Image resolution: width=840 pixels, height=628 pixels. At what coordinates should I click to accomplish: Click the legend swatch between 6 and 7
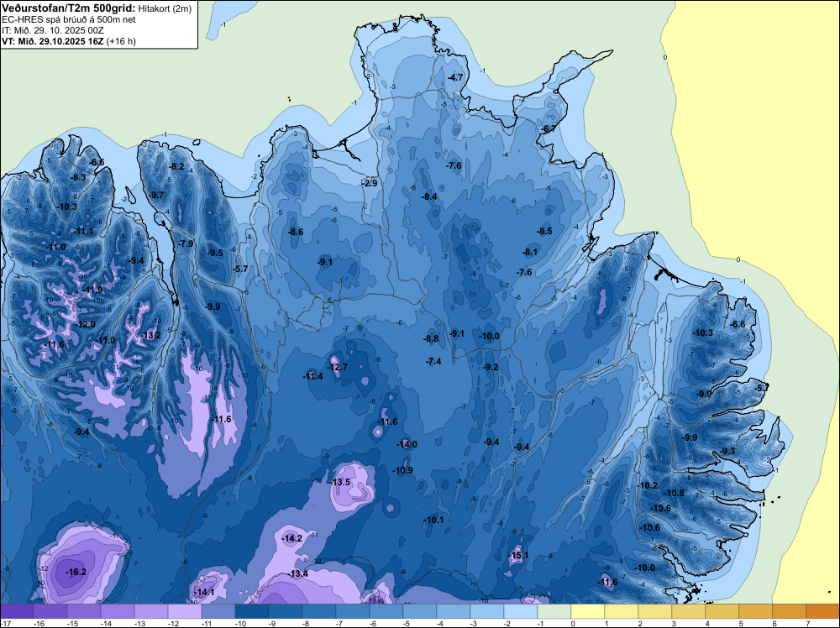(789, 611)
